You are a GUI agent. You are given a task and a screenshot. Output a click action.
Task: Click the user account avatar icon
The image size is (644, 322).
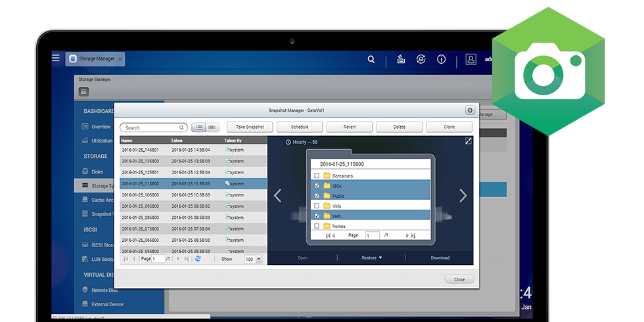pyautogui.click(x=471, y=59)
